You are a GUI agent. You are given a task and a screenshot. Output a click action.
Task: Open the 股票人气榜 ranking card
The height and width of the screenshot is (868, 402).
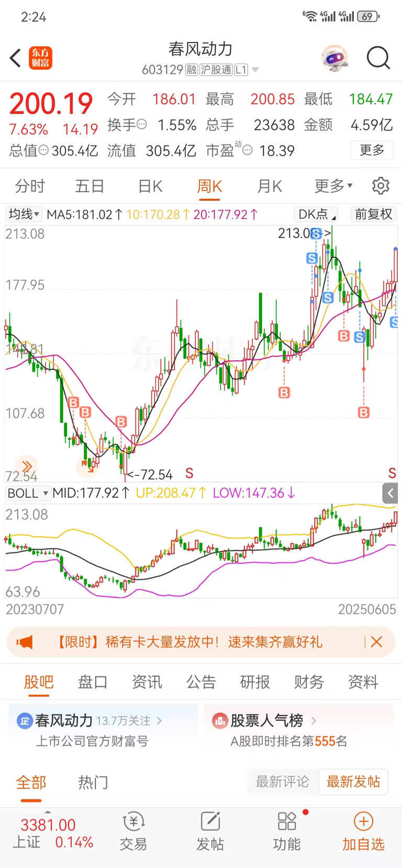point(298,730)
